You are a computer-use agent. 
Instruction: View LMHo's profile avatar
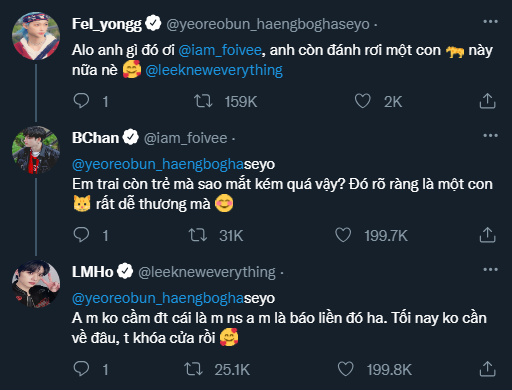click(36, 284)
